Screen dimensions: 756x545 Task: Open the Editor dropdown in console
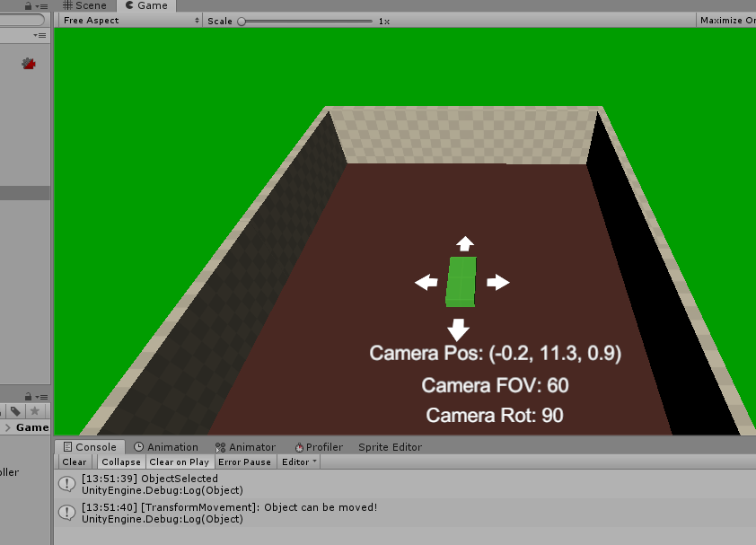(299, 462)
